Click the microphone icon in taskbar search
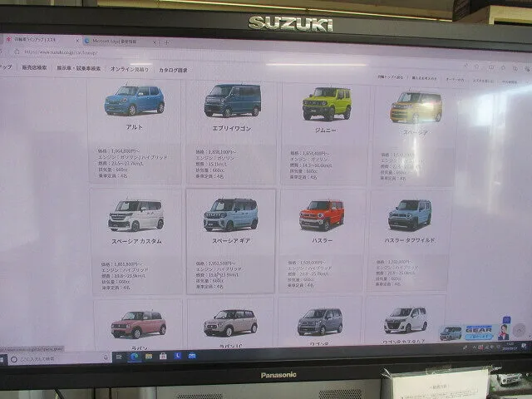The height and width of the screenshot is (399, 532). tap(106, 357)
